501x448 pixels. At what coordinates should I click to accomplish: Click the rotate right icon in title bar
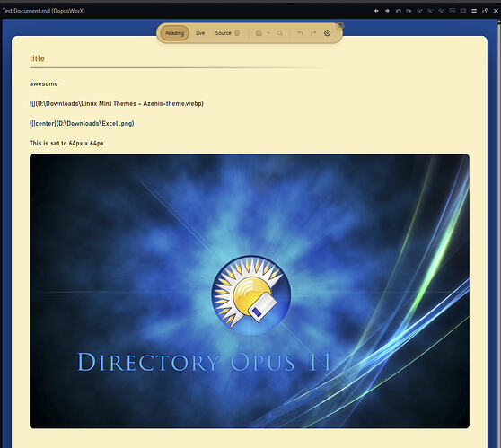pyautogui.click(x=409, y=11)
